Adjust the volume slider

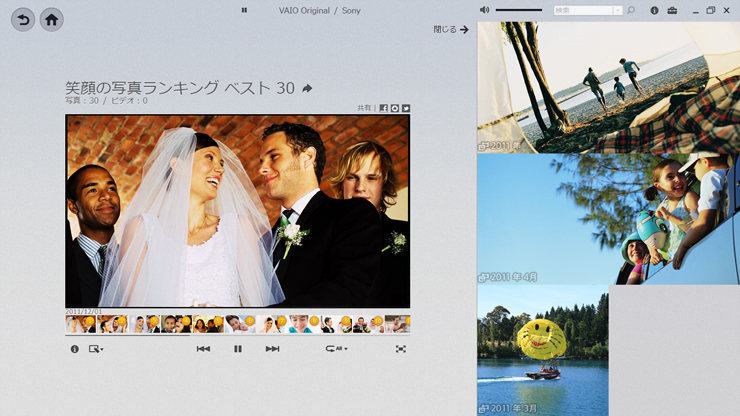click(x=520, y=10)
